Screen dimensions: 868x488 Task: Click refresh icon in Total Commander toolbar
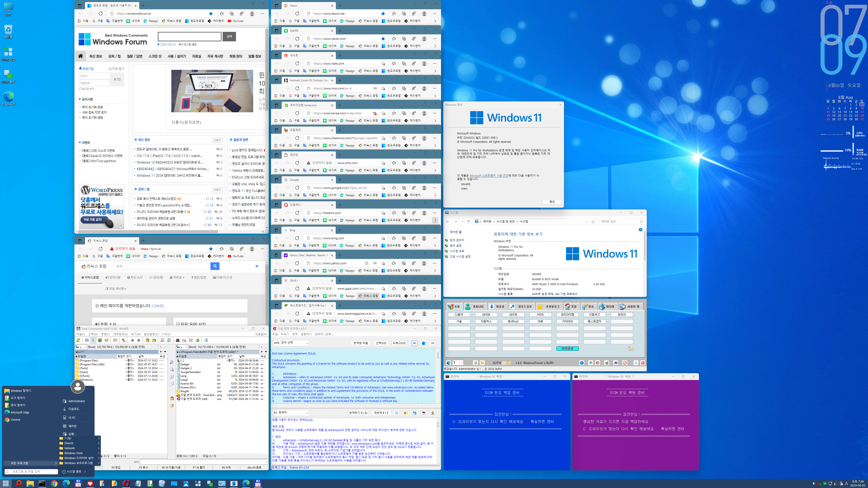click(x=78, y=340)
